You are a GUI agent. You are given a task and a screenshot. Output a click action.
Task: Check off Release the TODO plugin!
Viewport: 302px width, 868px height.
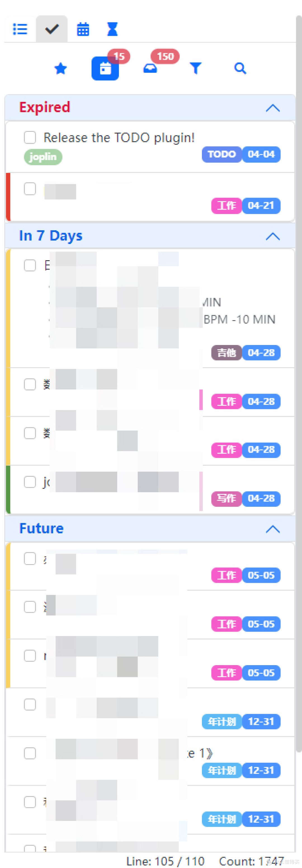30,137
